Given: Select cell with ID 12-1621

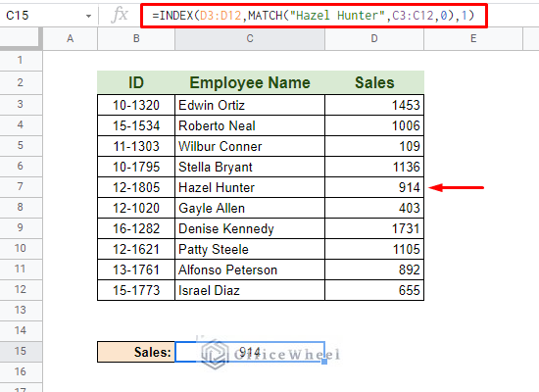Looking at the screenshot, I should tap(136, 249).
